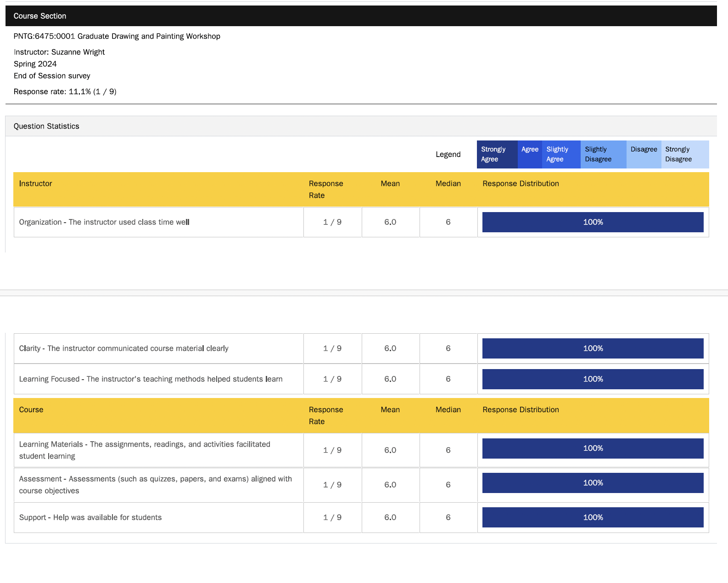Click the Support row 100% distribution bar
The image size is (728, 583).
(x=593, y=517)
